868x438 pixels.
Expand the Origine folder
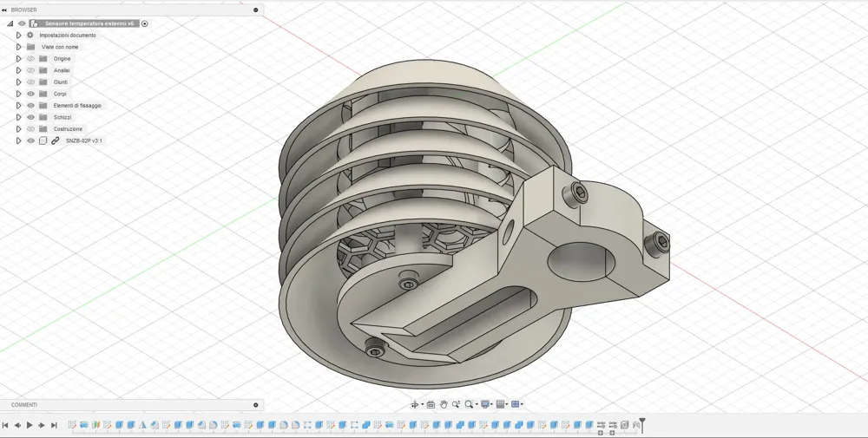[x=19, y=59]
